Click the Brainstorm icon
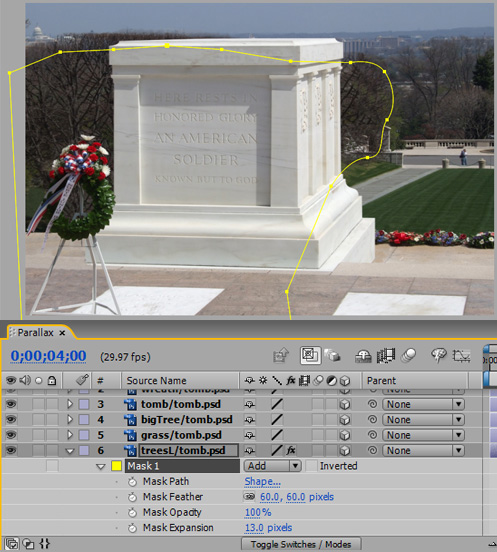Screen dimensions: 497x552 (x=439, y=356)
